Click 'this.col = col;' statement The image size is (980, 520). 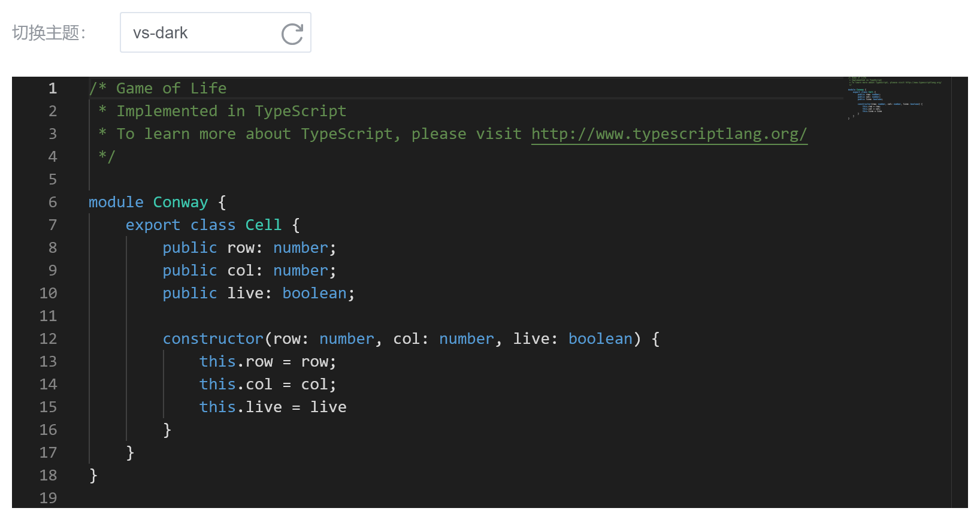pyautogui.click(x=268, y=385)
